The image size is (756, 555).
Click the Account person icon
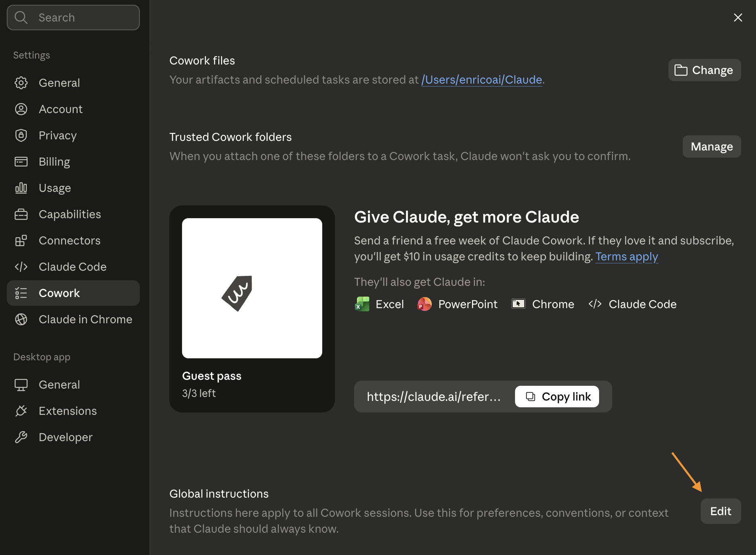click(x=21, y=109)
